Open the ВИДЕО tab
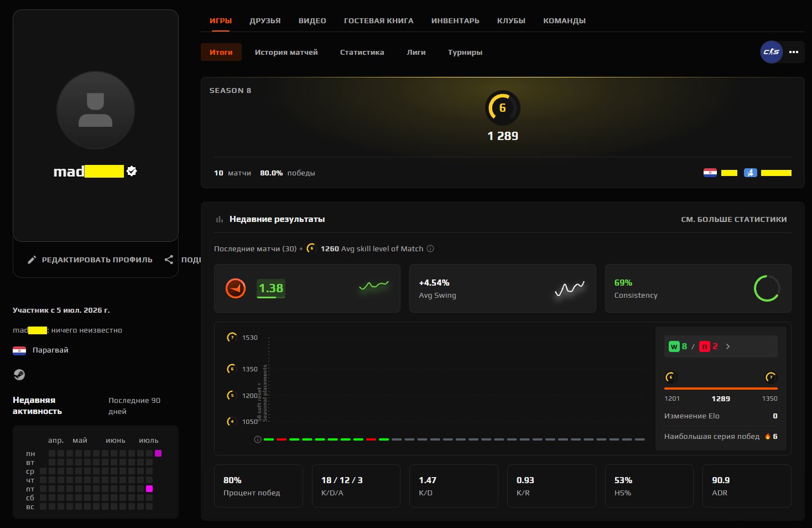Screen dimensions: 812x528 tap(312, 20)
